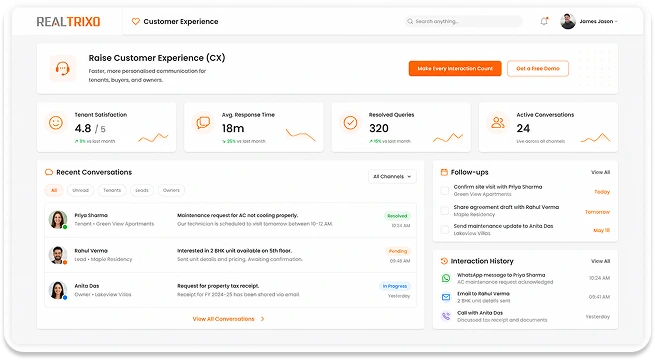Click the Anita Das name in conversations
The width and height of the screenshot is (655, 360).
pyautogui.click(x=87, y=286)
